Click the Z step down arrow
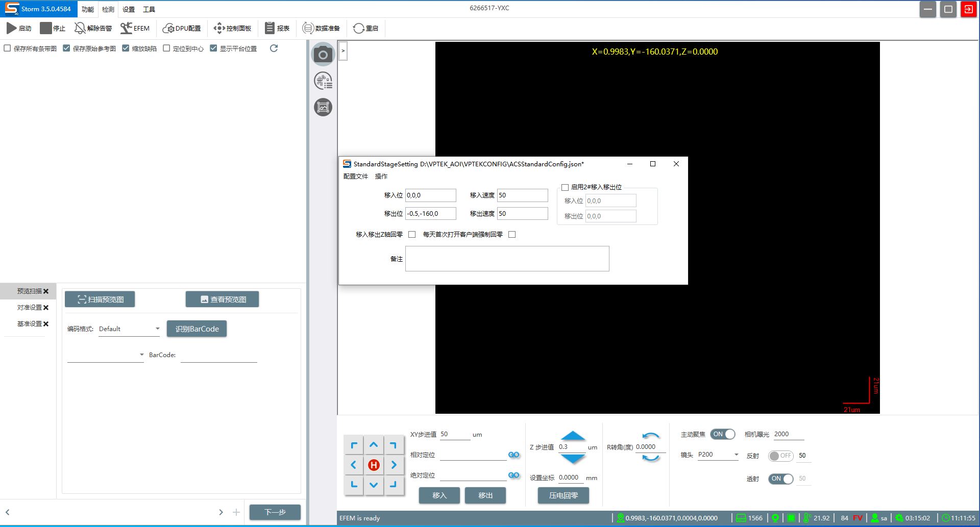This screenshot has width=980, height=527. click(573, 459)
